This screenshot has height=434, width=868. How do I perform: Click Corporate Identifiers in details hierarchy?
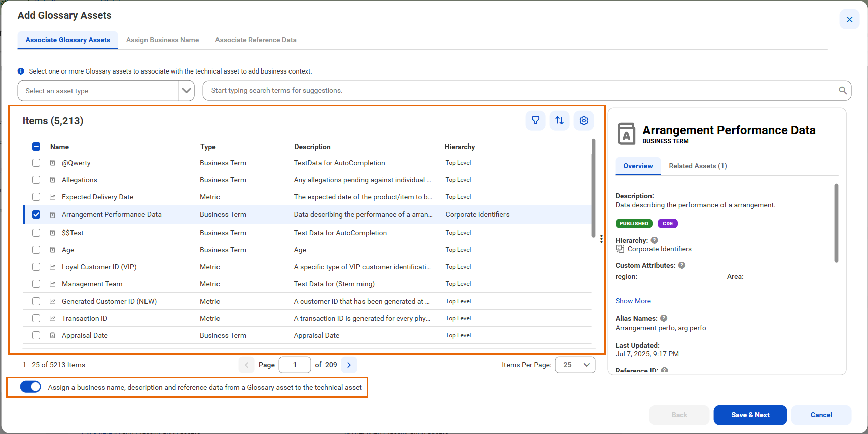[660, 249]
